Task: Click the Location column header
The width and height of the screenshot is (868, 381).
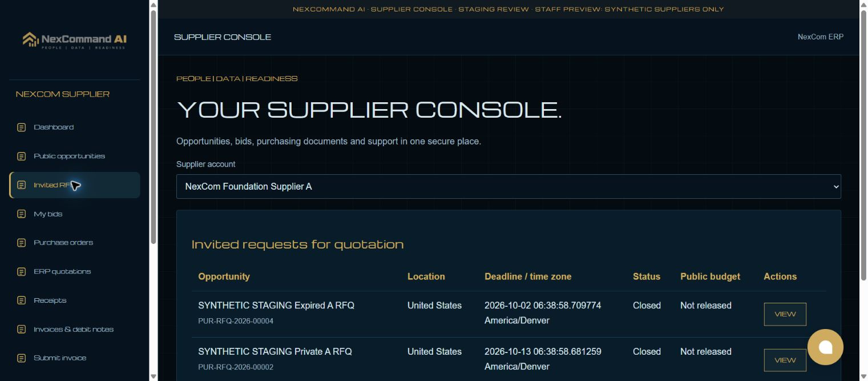Action: tap(426, 276)
